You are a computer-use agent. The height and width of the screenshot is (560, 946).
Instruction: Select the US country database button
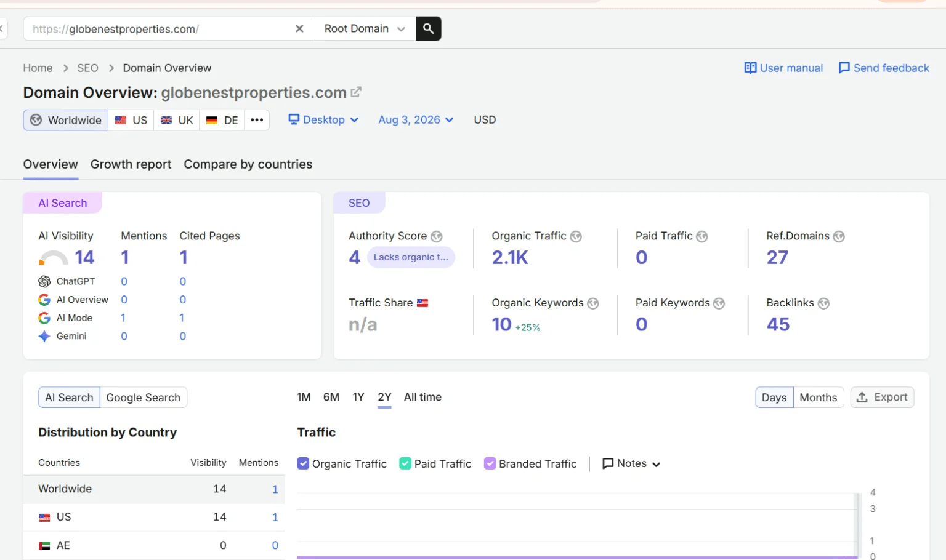point(131,120)
